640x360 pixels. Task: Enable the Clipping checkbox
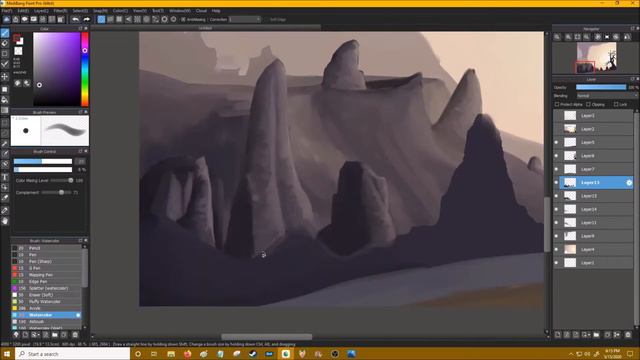[589, 104]
